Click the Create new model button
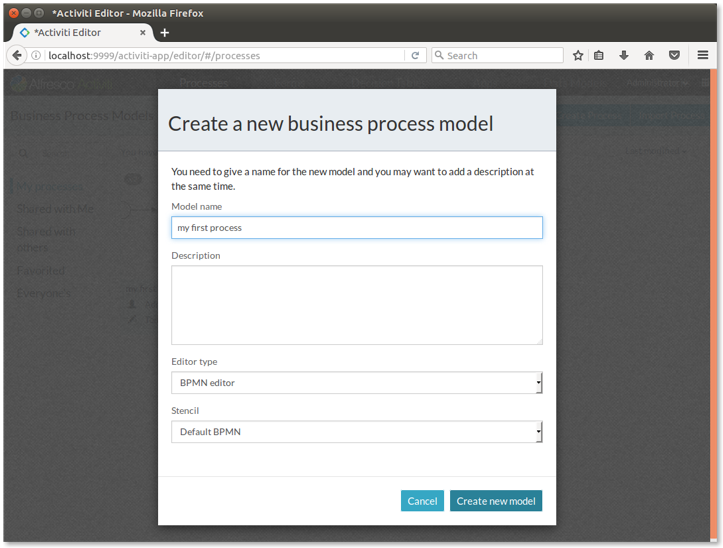Viewport: 723px width, 548px height. 495,501
